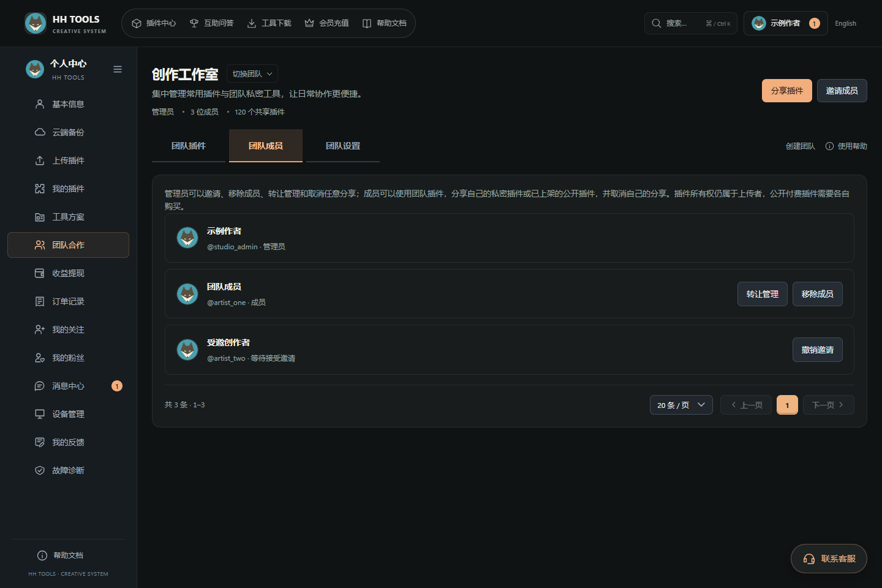Click the 我的插件 puzzle icon
This screenshot has height=588, width=882.
[x=40, y=189]
